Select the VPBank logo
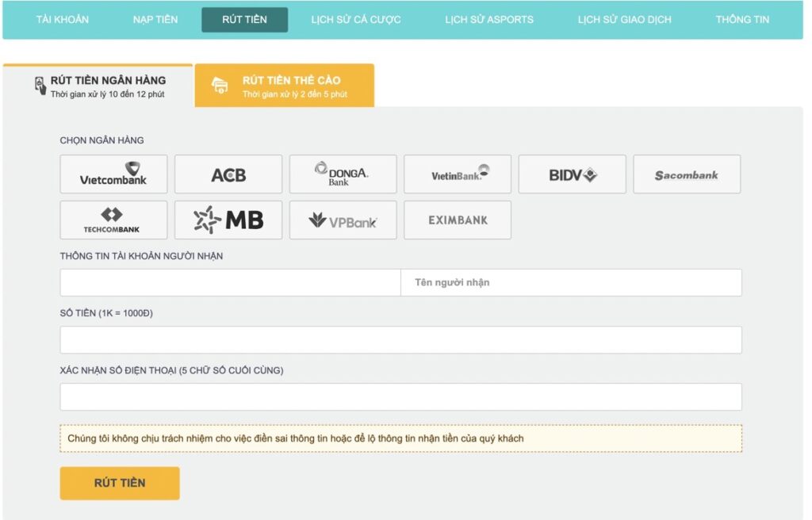The height and width of the screenshot is (520, 812). click(343, 220)
